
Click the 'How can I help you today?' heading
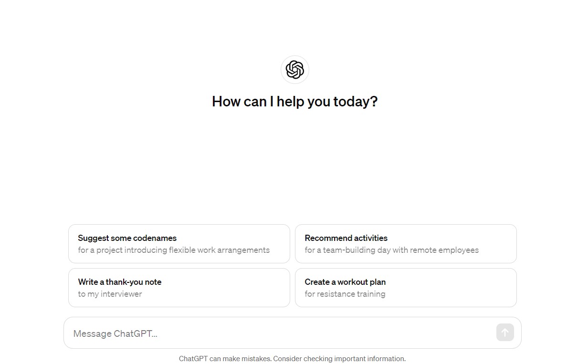[x=295, y=102]
